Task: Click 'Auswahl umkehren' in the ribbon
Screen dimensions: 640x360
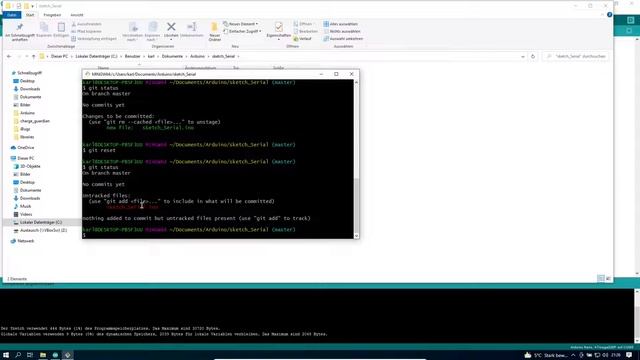Action: (x=343, y=39)
